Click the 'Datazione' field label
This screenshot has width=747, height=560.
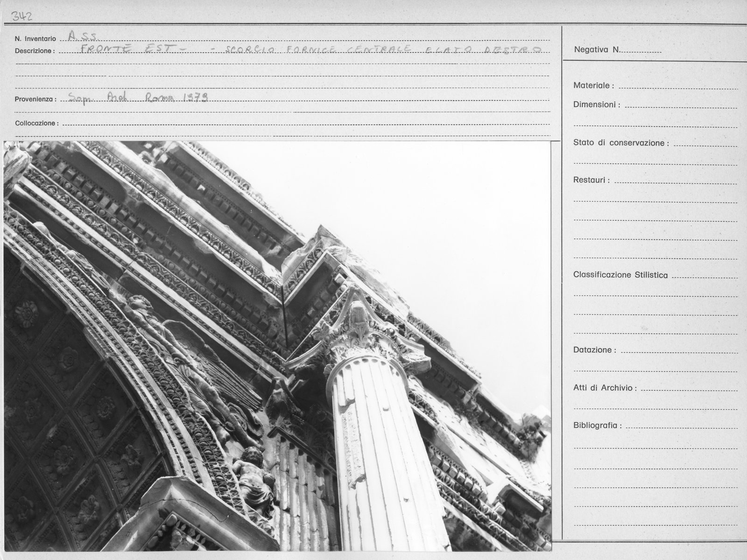[594, 350]
